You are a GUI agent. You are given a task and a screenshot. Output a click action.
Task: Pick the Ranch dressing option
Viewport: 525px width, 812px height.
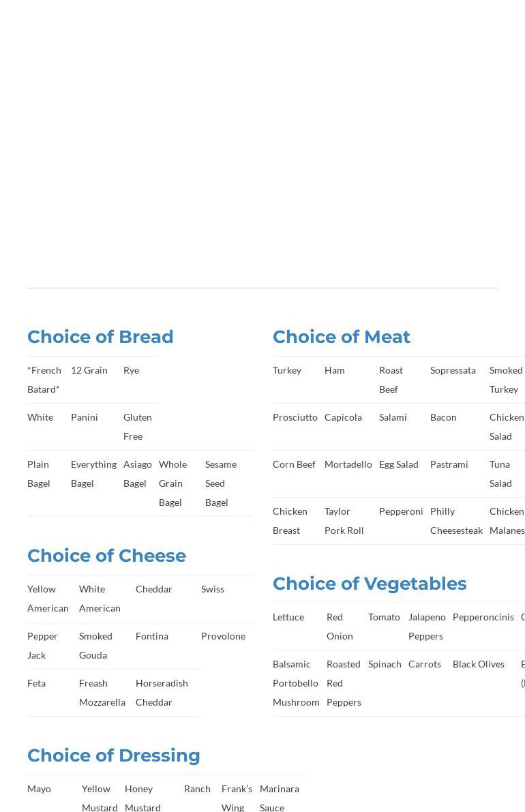(197, 789)
